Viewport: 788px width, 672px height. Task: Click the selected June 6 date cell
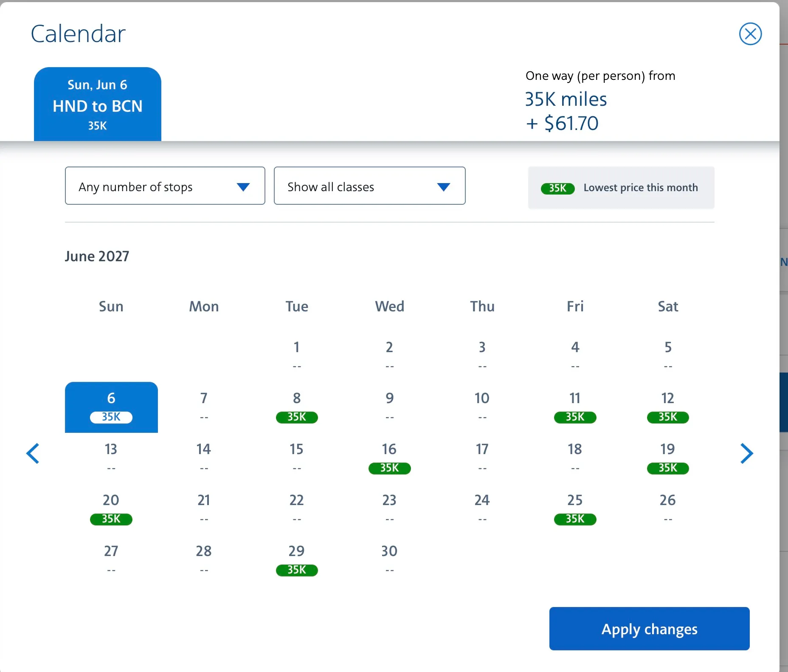click(x=111, y=407)
